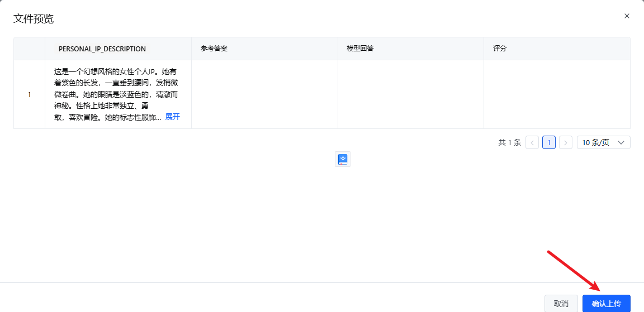
Task: Click row number 1 cell
Action: pos(29,94)
